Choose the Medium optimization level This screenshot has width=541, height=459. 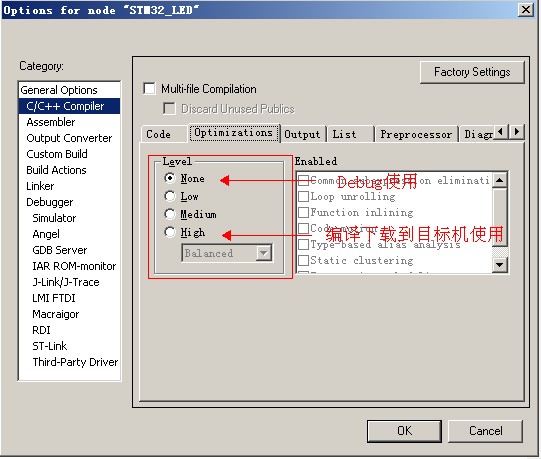point(170,214)
